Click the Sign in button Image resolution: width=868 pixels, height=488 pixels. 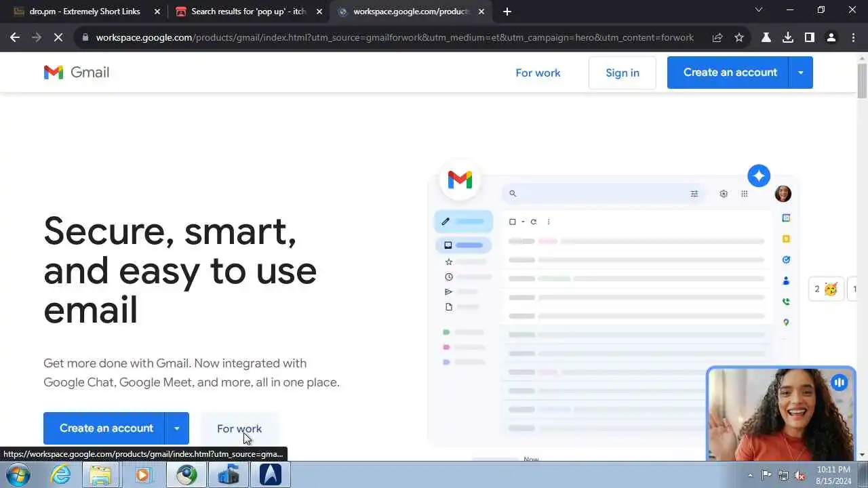point(623,73)
